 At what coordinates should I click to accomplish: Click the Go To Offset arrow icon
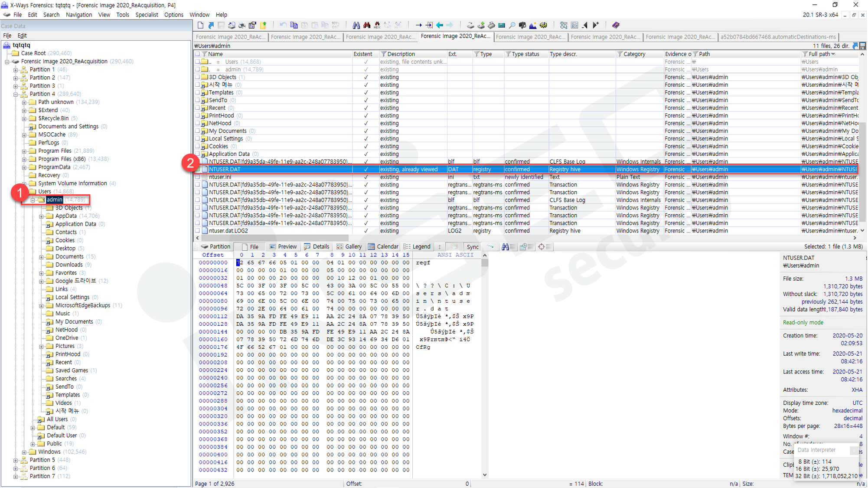click(418, 25)
